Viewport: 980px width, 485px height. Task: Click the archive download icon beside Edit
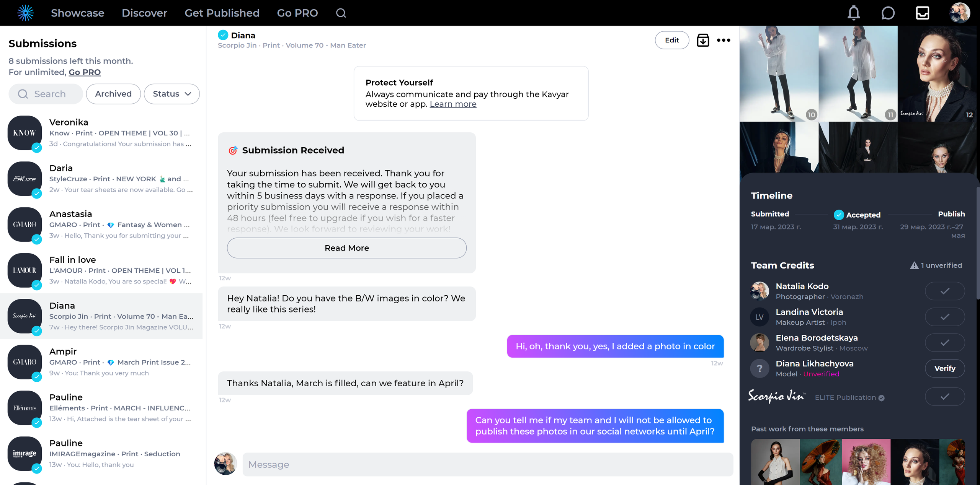click(x=703, y=40)
